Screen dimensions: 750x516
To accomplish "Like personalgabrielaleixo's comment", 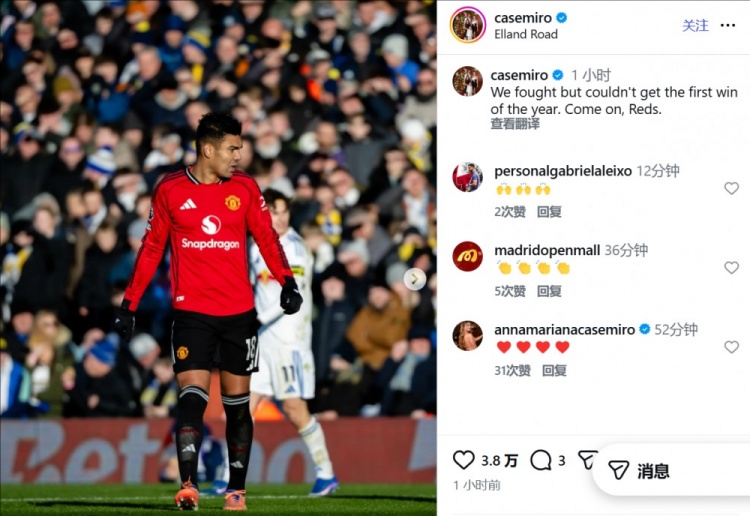I will 731,188.
